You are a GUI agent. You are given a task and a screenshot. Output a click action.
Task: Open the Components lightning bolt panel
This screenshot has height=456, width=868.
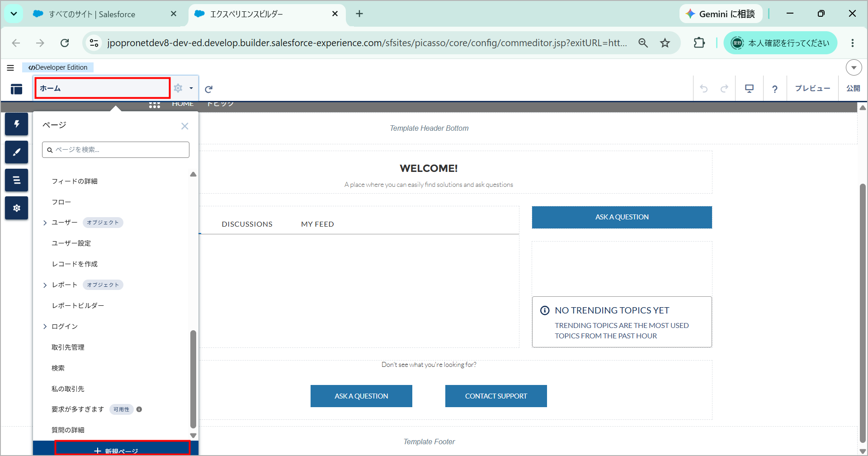pyautogui.click(x=17, y=124)
